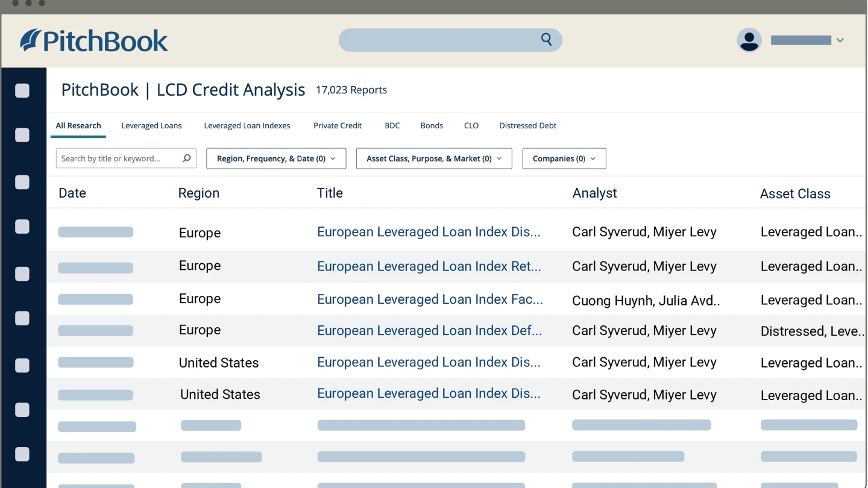Screen dimensions: 868x488
Task: Click the Date column header
Action: 72,193
